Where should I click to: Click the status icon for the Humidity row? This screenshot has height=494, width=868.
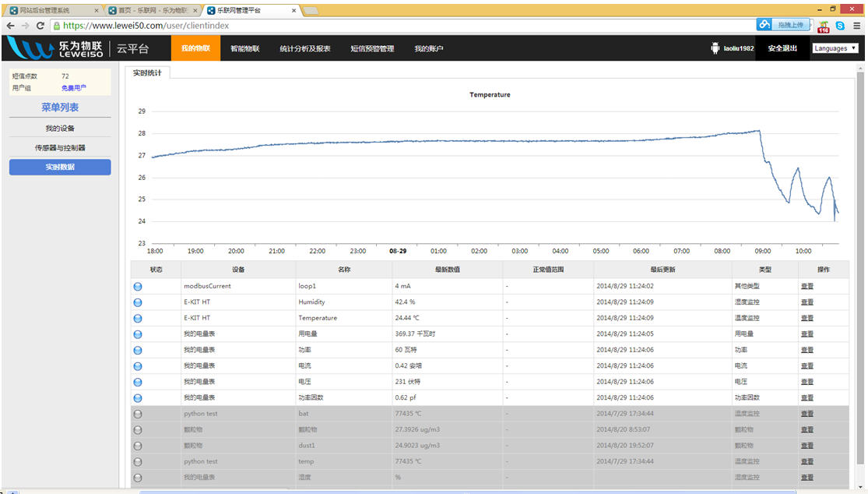[138, 302]
